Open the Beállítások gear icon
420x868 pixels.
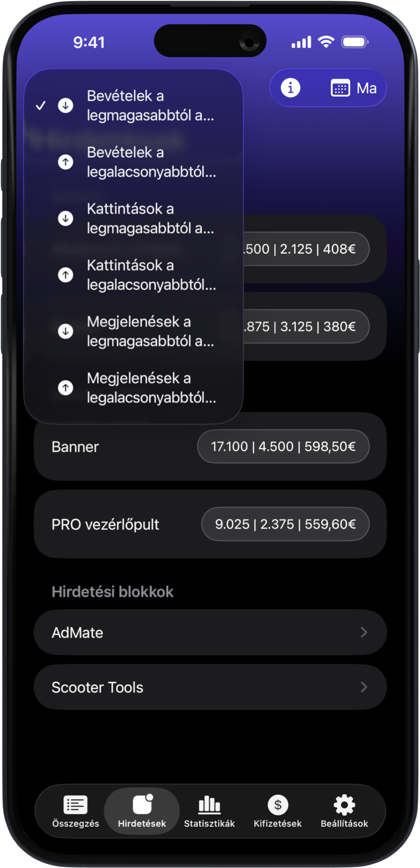[x=344, y=805]
